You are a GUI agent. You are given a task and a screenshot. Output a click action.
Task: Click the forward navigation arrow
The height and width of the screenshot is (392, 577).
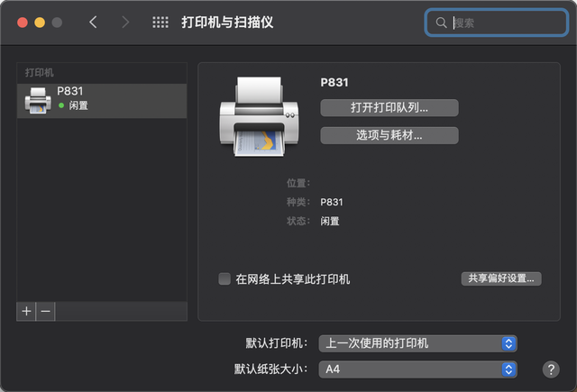click(x=125, y=23)
